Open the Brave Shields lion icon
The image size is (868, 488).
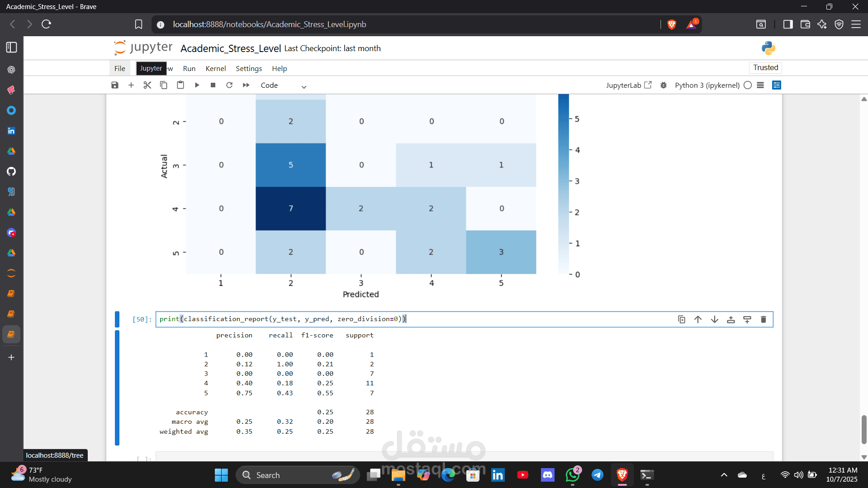click(x=672, y=24)
